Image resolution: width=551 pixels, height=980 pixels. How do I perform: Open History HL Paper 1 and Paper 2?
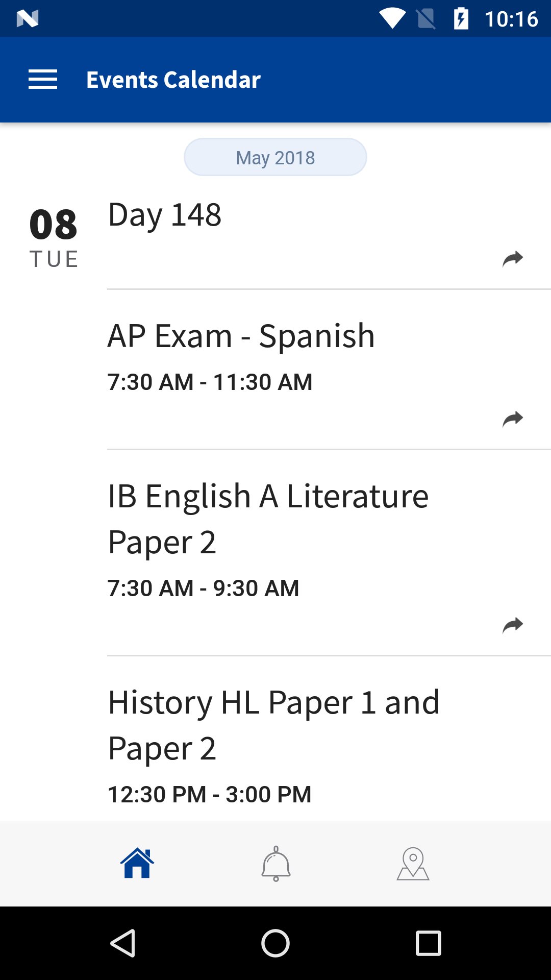click(x=273, y=725)
